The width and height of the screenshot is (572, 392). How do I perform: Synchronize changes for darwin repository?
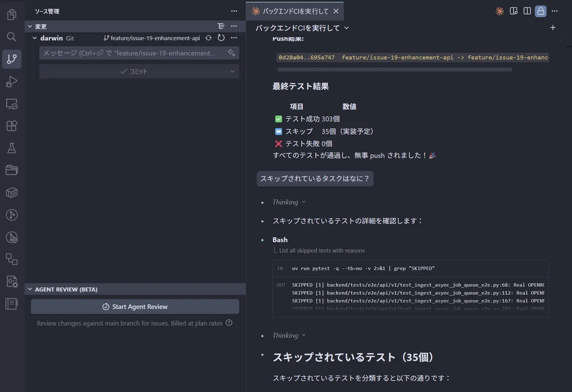point(208,38)
